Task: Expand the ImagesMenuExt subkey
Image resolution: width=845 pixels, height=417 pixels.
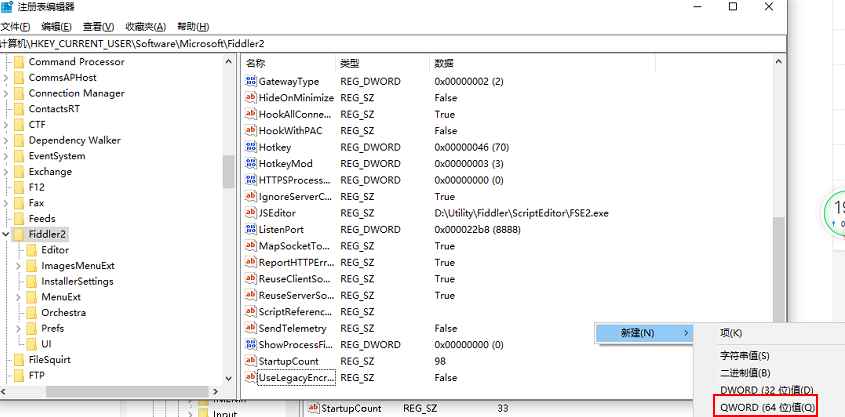Action: click(x=18, y=266)
